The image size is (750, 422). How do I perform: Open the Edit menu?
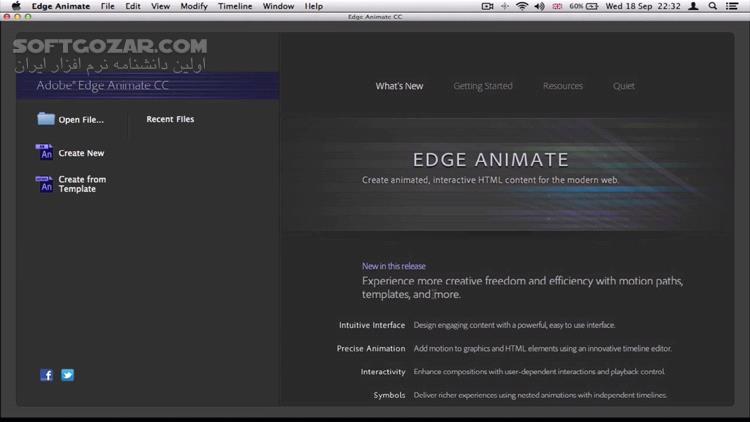(133, 6)
